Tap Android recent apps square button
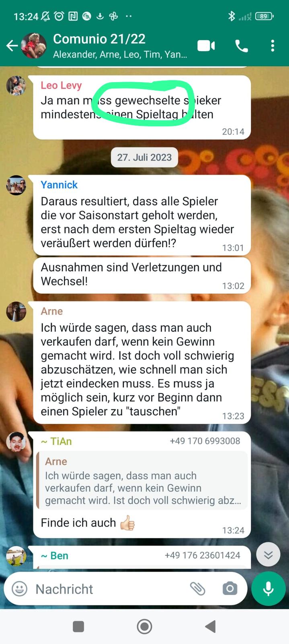The height and width of the screenshot is (644, 289). (78, 626)
